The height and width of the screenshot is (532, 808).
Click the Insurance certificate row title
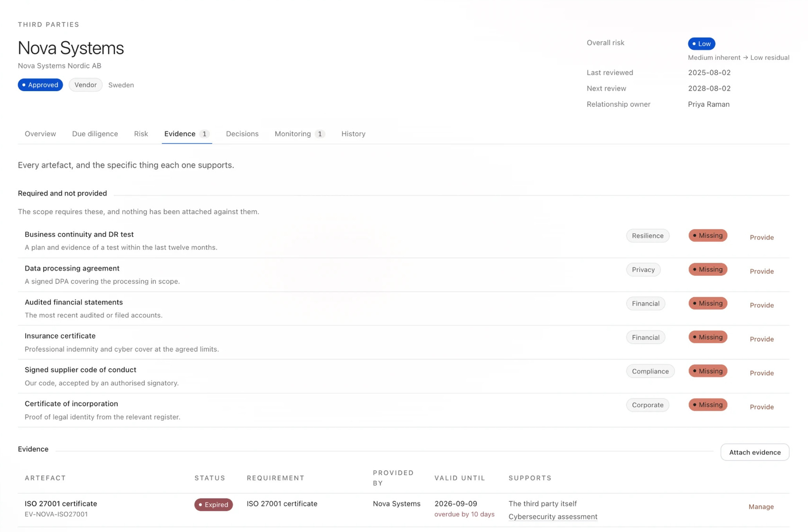60,336
